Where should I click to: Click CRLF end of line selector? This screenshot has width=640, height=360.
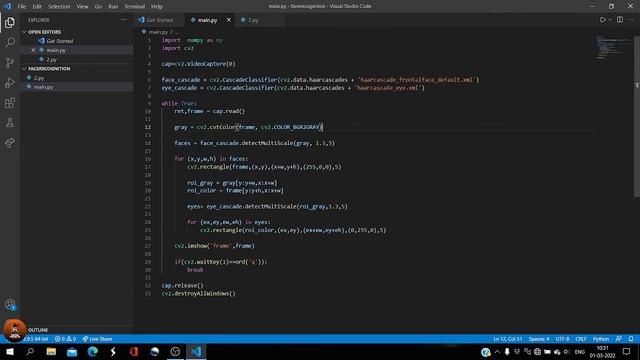point(581,339)
